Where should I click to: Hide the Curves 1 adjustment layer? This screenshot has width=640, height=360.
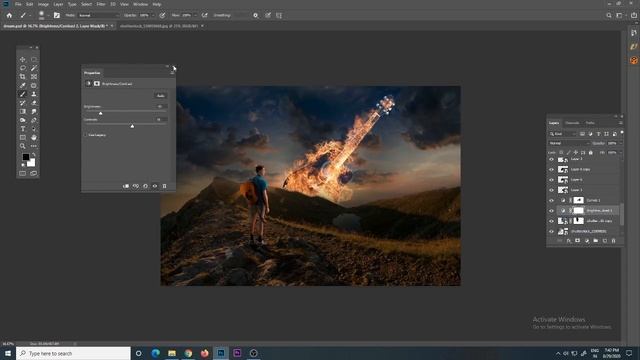pos(551,200)
